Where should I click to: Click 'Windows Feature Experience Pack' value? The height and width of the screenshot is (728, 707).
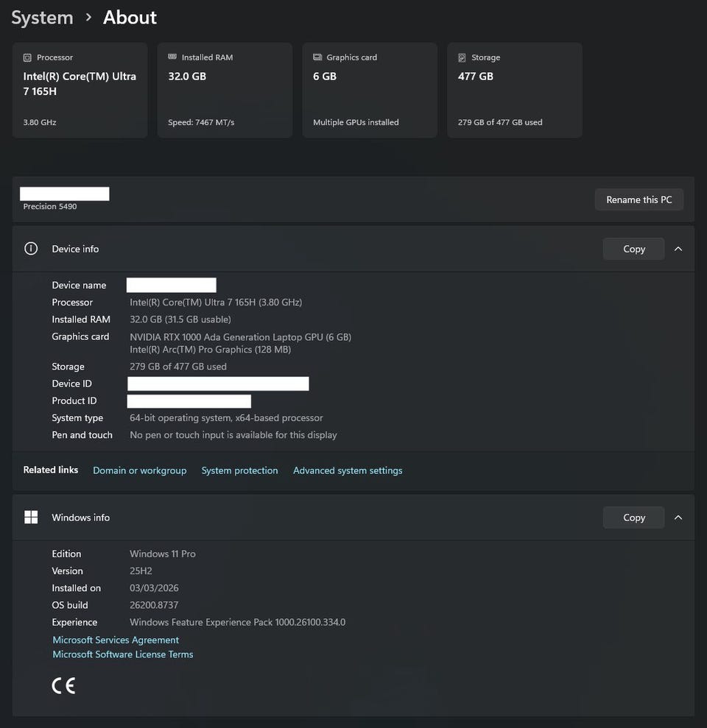(x=237, y=622)
